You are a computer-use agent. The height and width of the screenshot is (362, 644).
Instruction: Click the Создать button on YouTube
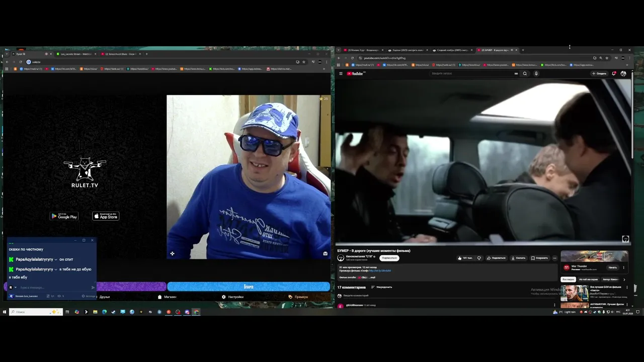pyautogui.click(x=599, y=73)
